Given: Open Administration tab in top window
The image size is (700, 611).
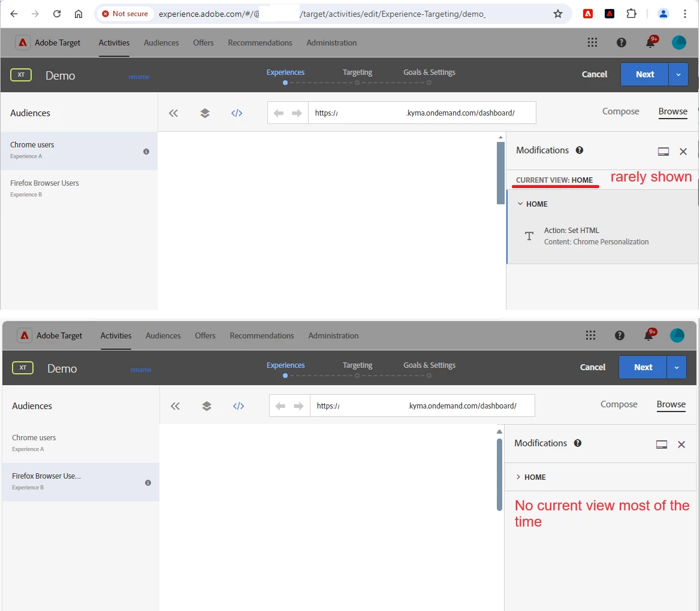Looking at the screenshot, I should click(x=331, y=43).
